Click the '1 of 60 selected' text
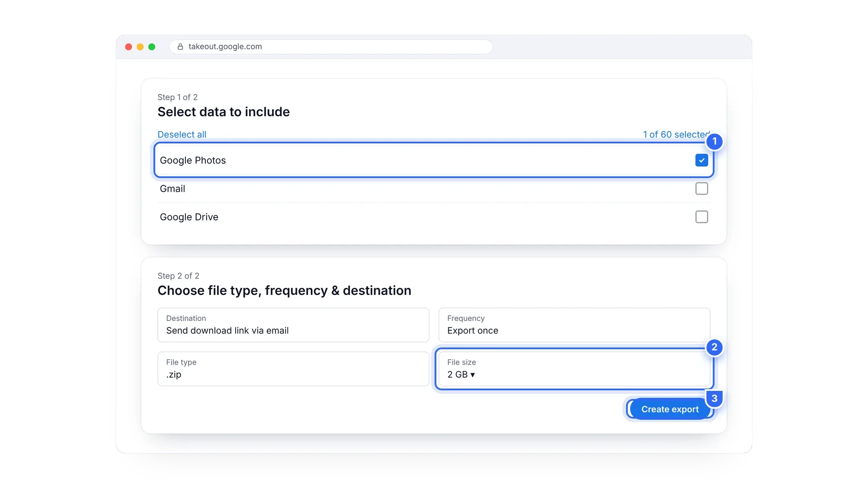 (676, 134)
